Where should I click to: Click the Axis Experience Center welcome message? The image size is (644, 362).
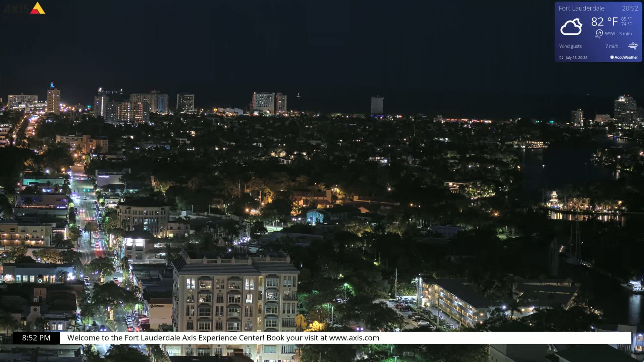click(x=223, y=338)
